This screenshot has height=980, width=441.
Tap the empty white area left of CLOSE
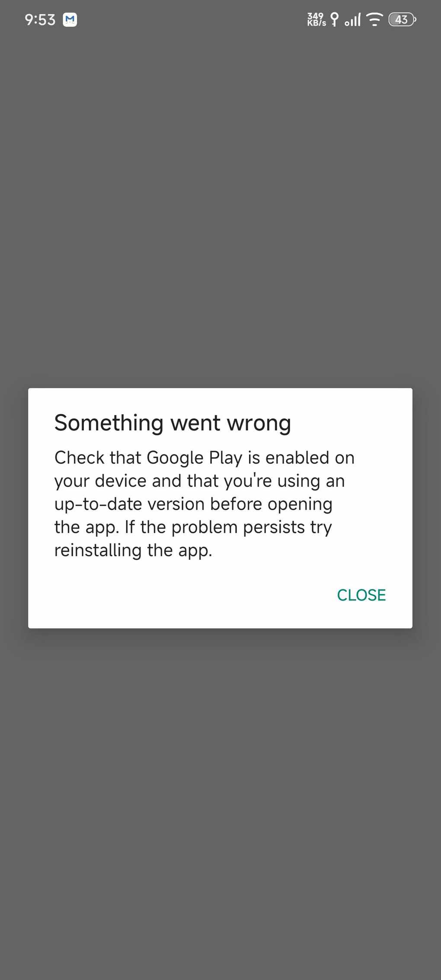click(x=182, y=595)
